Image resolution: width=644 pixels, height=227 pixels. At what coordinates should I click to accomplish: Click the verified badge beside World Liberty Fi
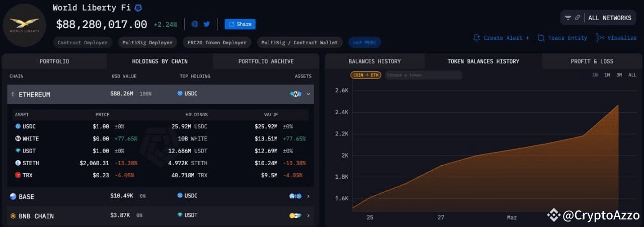coord(138,8)
